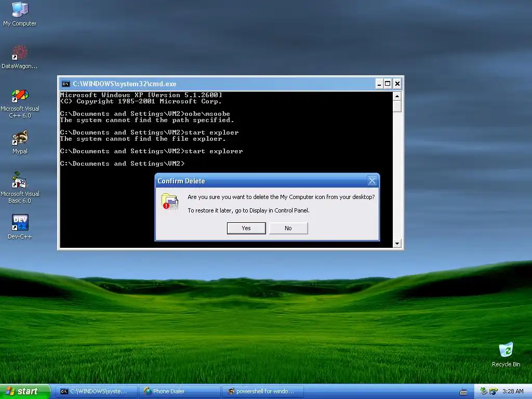Click the cmd scrollbar down arrow
Viewport: 532px width, 399px height.
point(397,243)
